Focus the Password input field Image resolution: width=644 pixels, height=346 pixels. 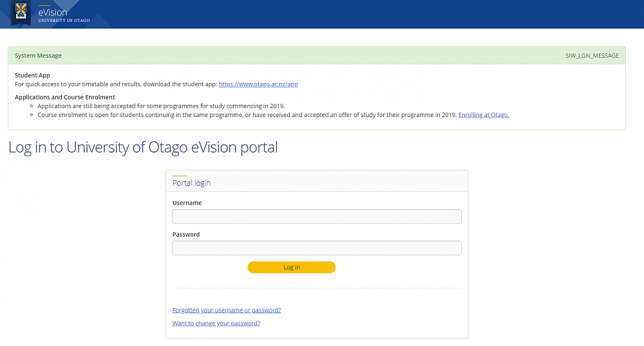click(x=317, y=248)
